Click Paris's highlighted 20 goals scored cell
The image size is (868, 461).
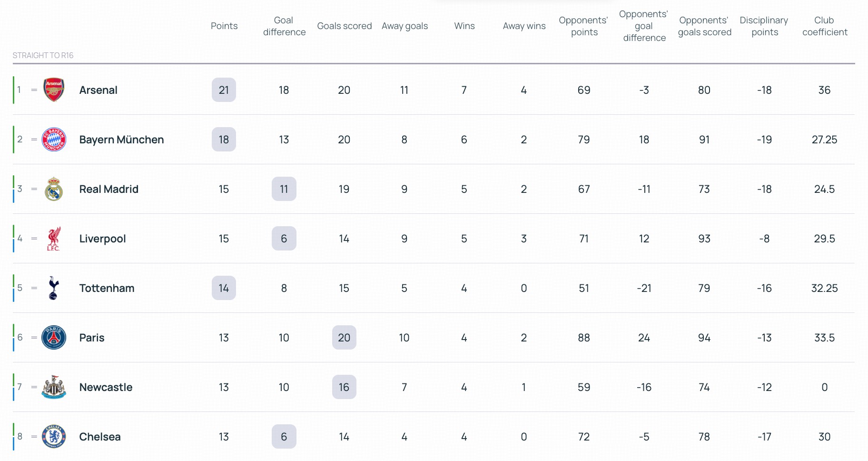tap(344, 338)
